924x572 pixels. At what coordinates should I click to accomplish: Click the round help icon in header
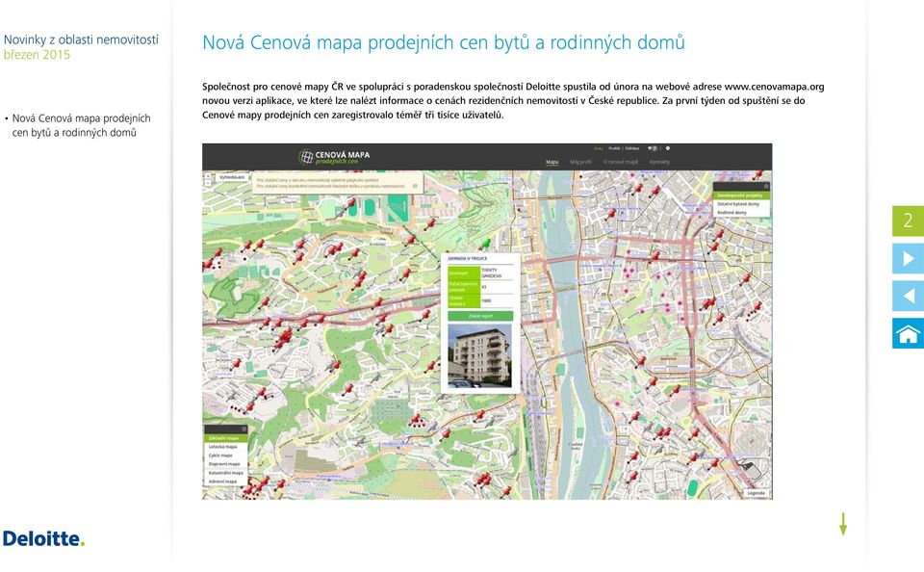(668, 148)
